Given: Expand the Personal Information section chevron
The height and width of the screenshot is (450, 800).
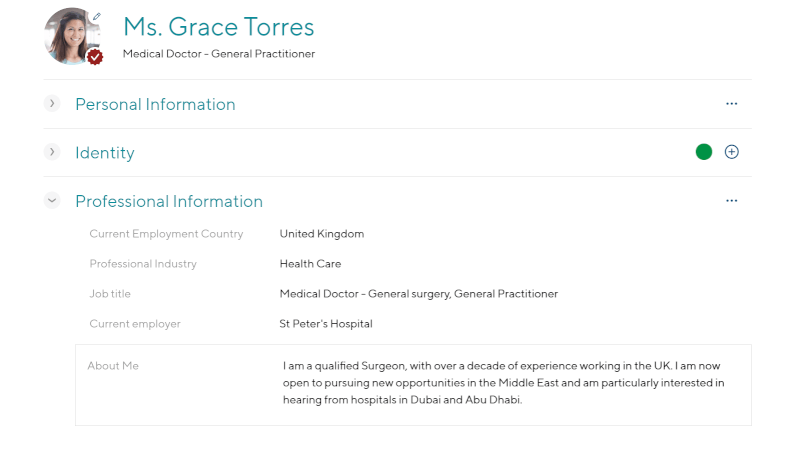Looking at the screenshot, I should 52,103.
